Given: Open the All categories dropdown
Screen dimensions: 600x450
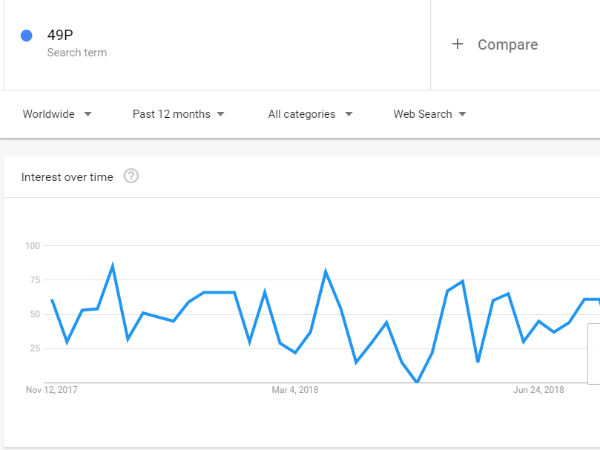Looking at the screenshot, I should tap(310, 114).
